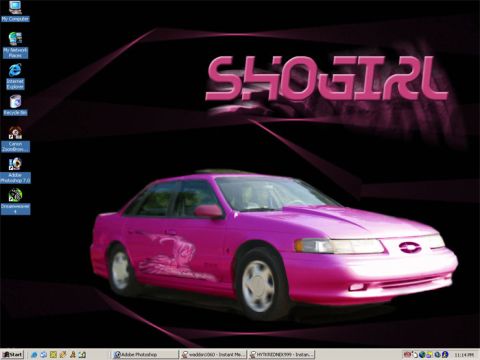Screen dimensions: 480x360
Task: Select the Dreamweaver 4 desktop shortcut
Action: click(x=15, y=201)
